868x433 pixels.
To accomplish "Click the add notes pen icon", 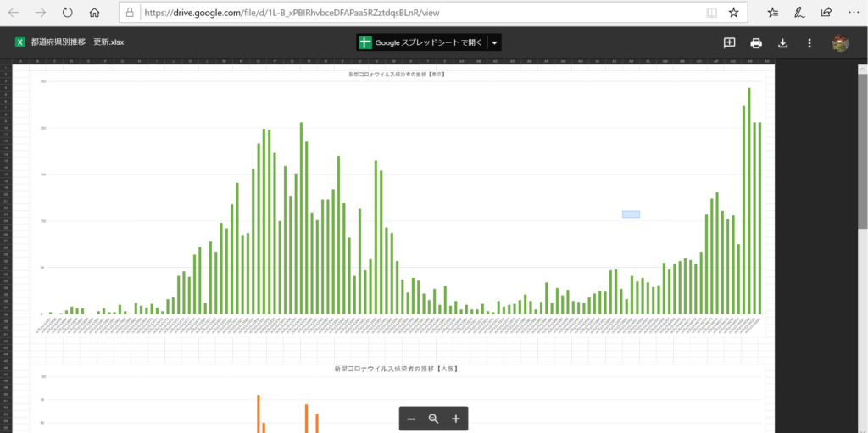I will click(x=799, y=12).
